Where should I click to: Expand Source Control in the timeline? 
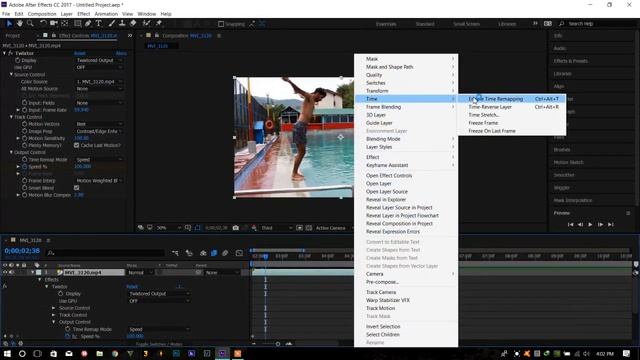click(x=53, y=308)
